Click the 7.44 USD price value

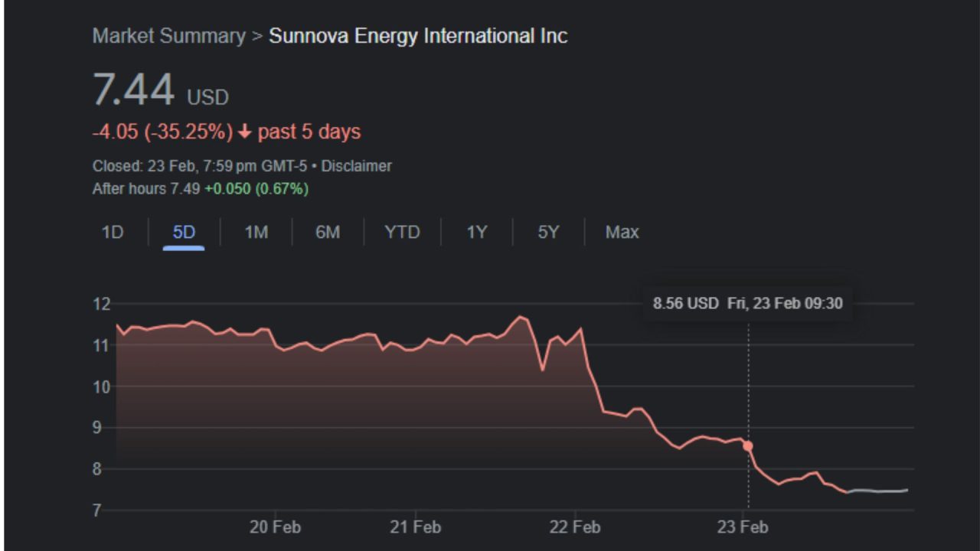point(161,90)
